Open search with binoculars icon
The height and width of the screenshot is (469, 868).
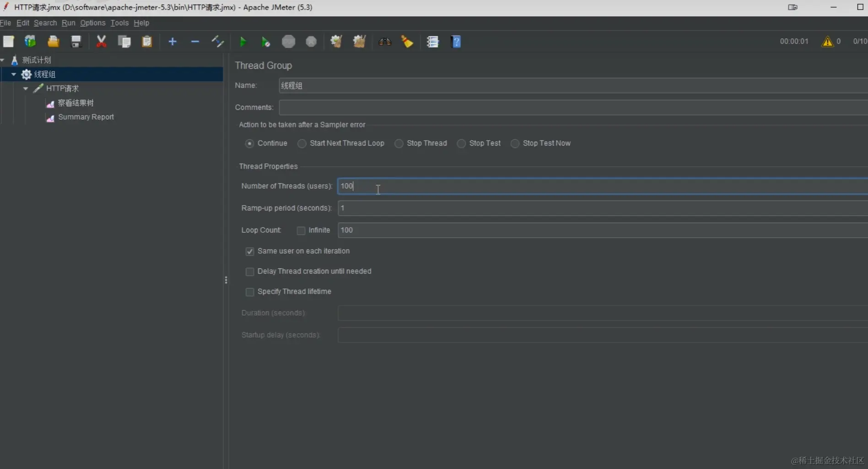[x=385, y=42]
